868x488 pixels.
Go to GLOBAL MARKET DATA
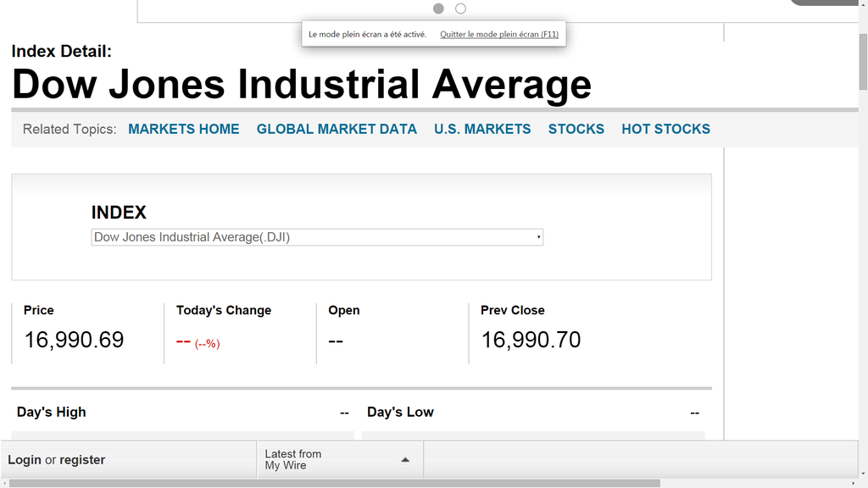(x=337, y=129)
